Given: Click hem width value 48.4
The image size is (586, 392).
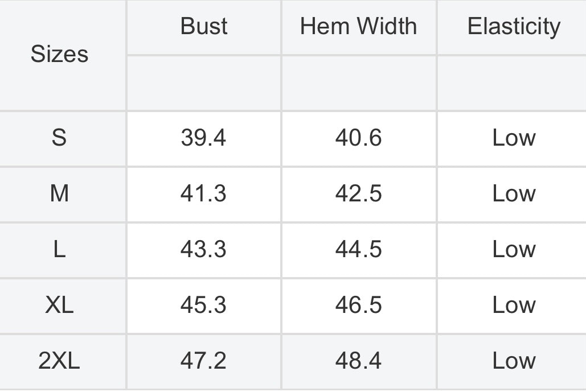Looking at the screenshot, I should (x=358, y=361).
